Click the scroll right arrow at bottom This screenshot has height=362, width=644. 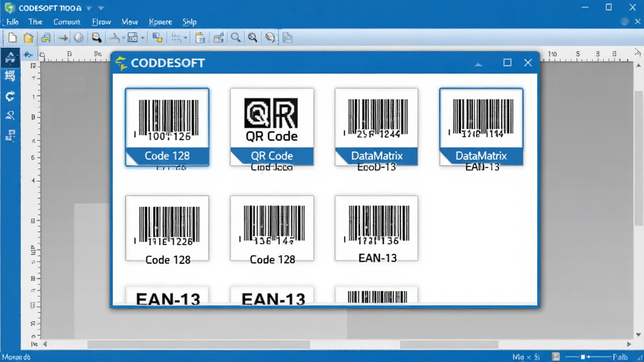[x=629, y=344]
